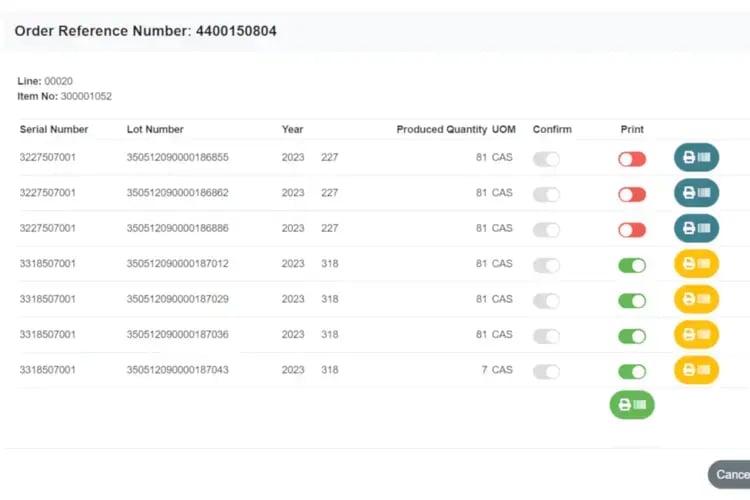
Task: Select lot number 350512090000186855 cell
Action: tap(177, 157)
